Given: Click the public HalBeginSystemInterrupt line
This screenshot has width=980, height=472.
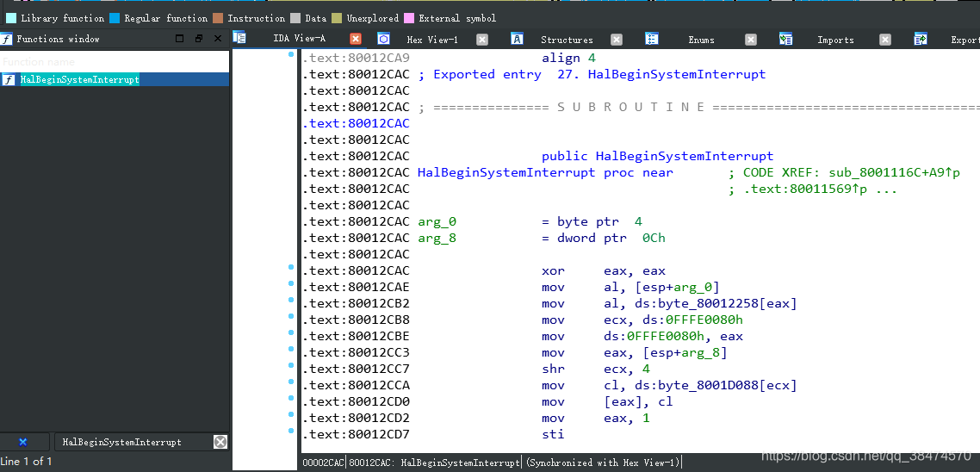Looking at the screenshot, I should click(658, 156).
